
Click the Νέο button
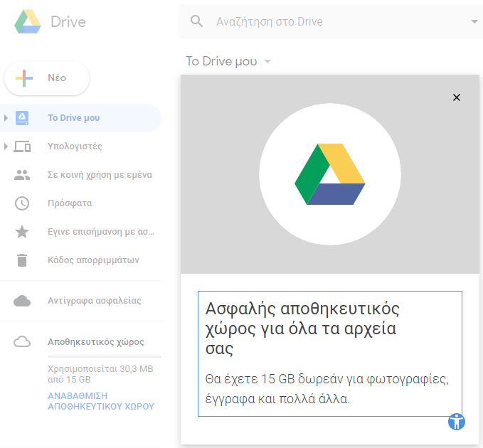pyautogui.click(x=47, y=78)
